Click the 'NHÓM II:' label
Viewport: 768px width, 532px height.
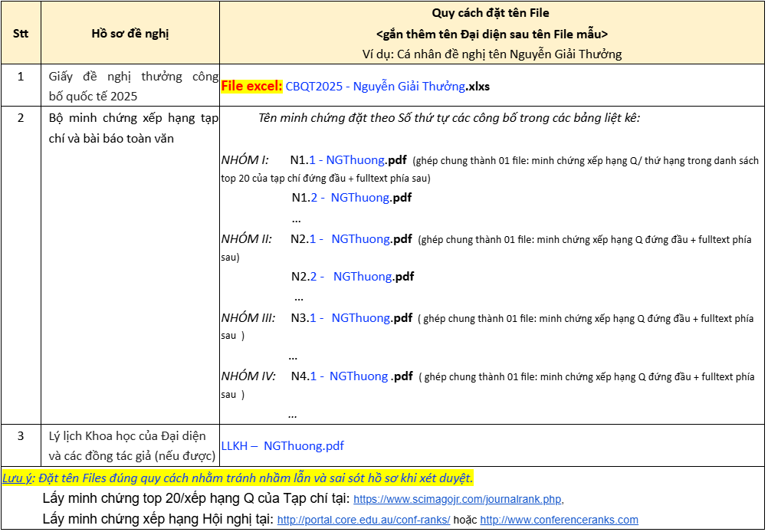coord(246,239)
